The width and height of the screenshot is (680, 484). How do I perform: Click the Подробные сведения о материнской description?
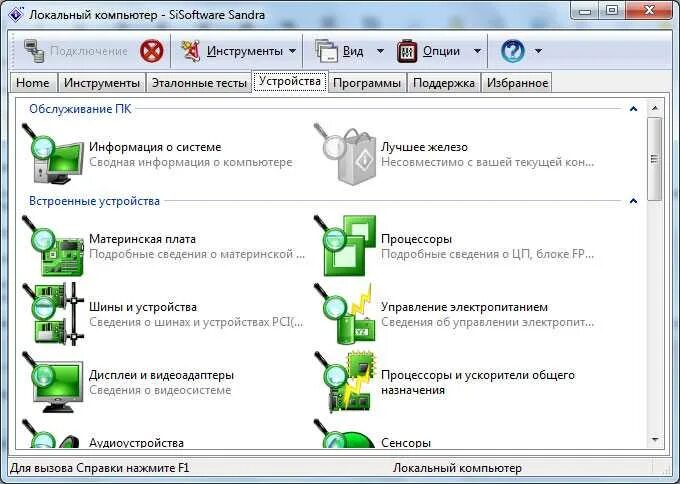197,254
